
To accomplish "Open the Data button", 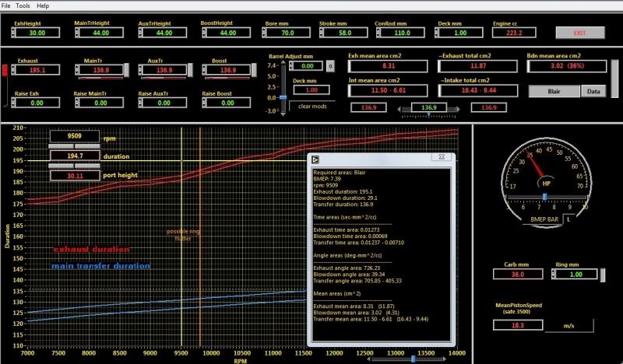I will pos(593,91).
